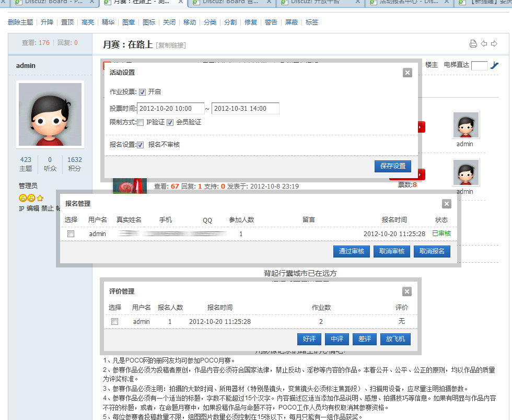Toggle 报名不审核 checkbox
This screenshot has width=512, height=420.
[x=140, y=145]
